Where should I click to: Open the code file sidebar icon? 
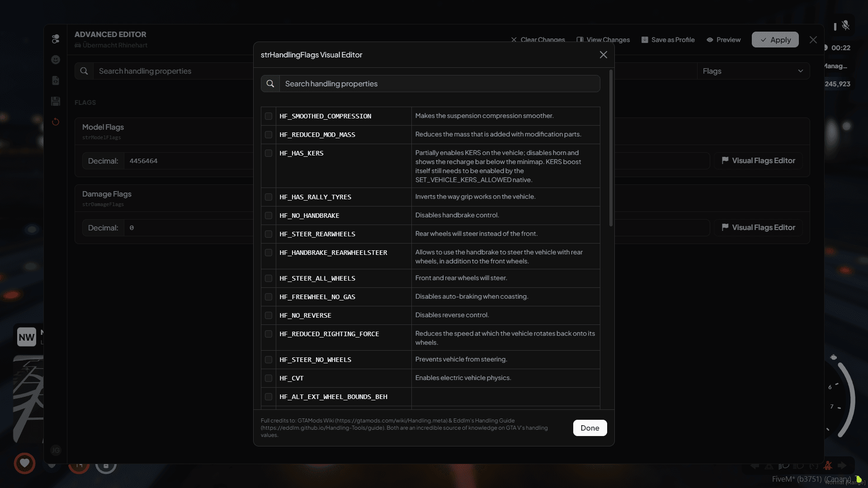coord(56,80)
